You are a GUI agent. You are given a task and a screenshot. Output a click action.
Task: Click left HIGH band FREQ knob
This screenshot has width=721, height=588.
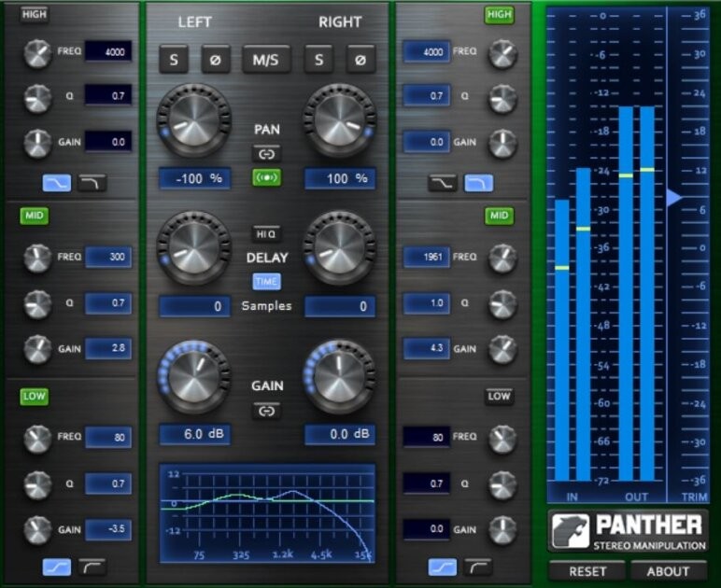37,53
